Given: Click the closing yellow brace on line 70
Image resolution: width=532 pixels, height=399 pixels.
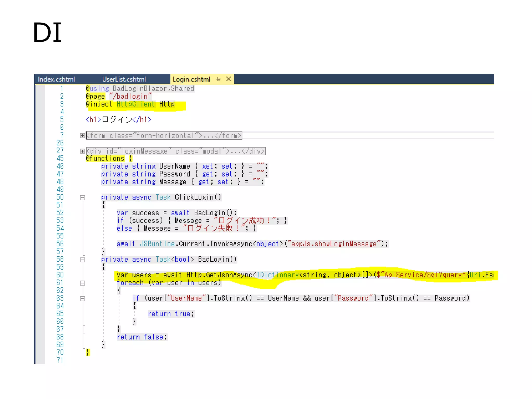Looking at the screenshot, I should coord(88,353).
